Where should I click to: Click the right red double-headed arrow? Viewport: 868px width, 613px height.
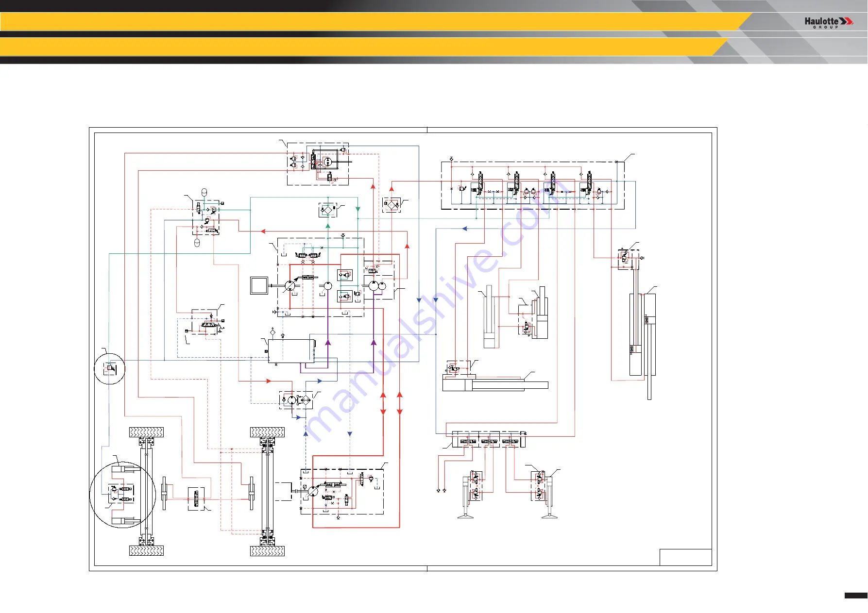[x=400, y=404]
